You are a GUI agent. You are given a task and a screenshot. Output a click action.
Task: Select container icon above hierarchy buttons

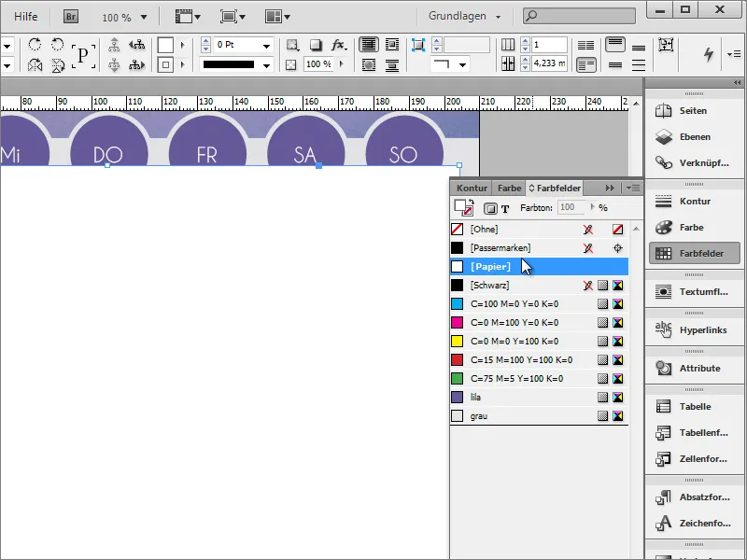click(x=114, y=45)
